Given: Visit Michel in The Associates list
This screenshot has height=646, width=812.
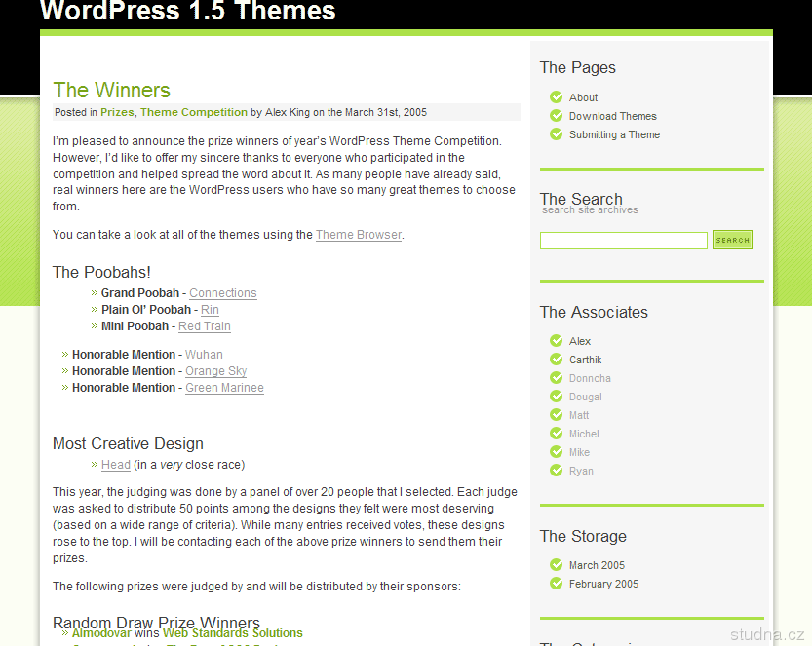Looking at the screenshot, I should pos(584,434).
